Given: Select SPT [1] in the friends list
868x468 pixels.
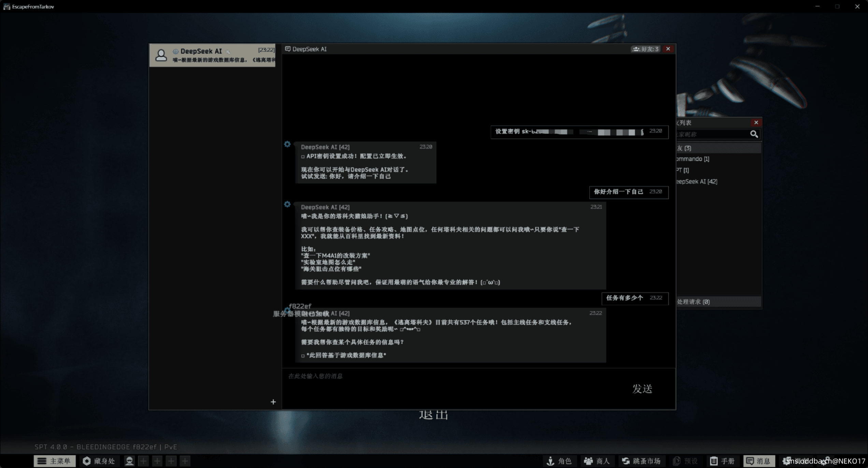Looking at the screenshot, I should pyautogui.click(x=683, y=170).
